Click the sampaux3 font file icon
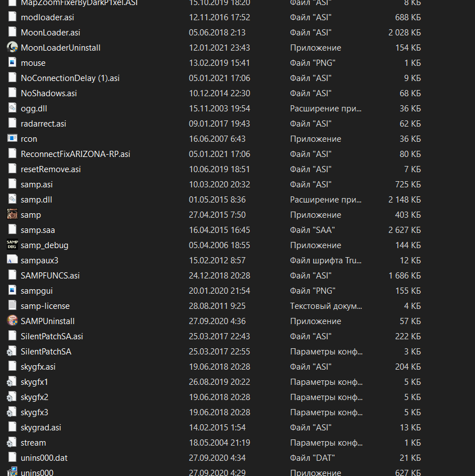The image size is (475, 476). pos(12,259)
